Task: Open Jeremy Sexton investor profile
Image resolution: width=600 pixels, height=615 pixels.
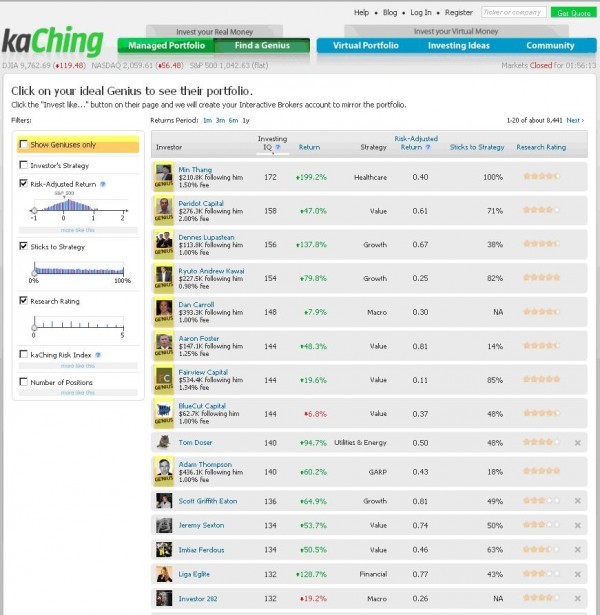Action: (x=201, y=525)
